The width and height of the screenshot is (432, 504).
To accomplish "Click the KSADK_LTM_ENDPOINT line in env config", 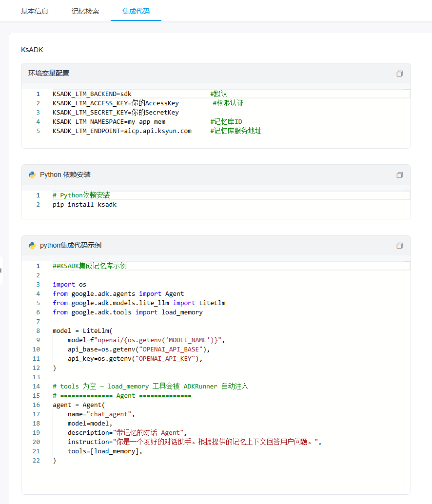I will [122, 131].
